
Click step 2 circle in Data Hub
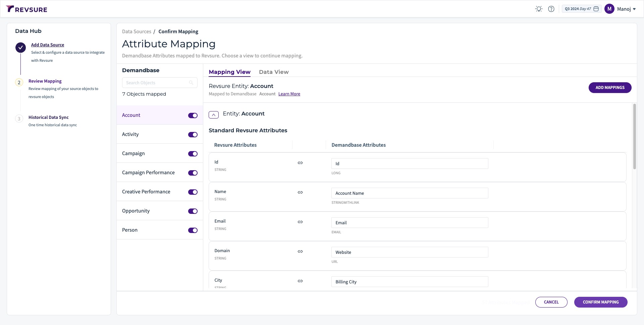(x=19, y=83)
